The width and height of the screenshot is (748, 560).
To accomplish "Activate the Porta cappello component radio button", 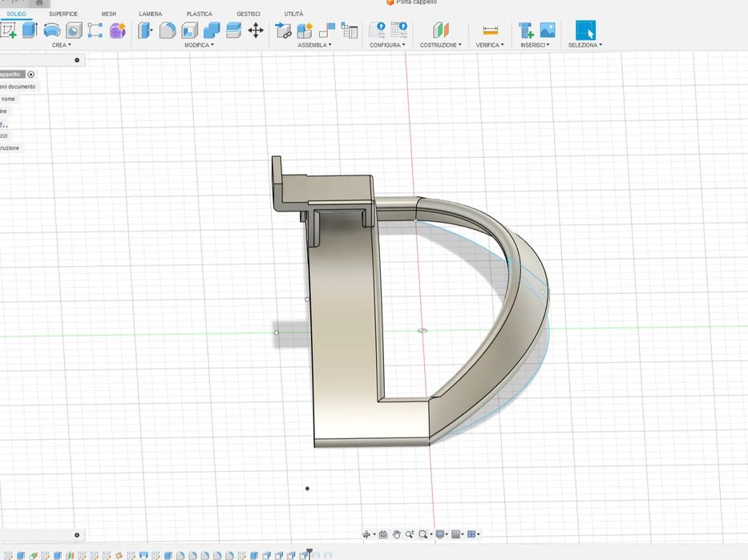I will tap(31, 75).
